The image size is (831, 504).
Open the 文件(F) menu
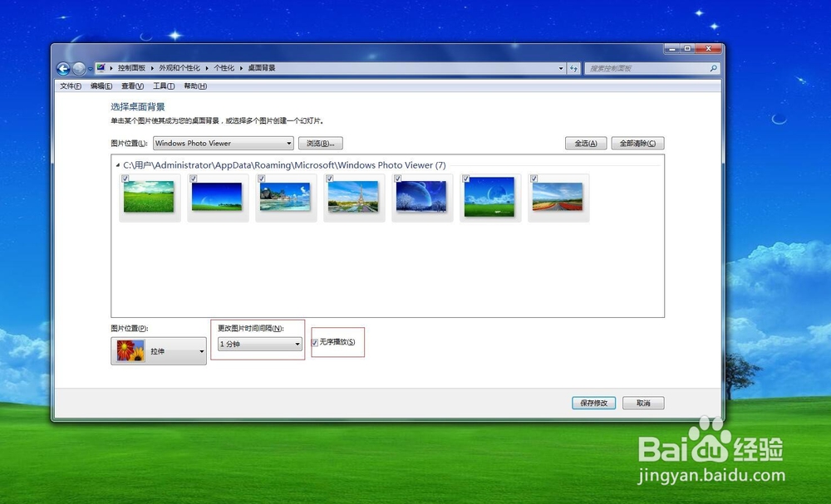click(71, 86)
